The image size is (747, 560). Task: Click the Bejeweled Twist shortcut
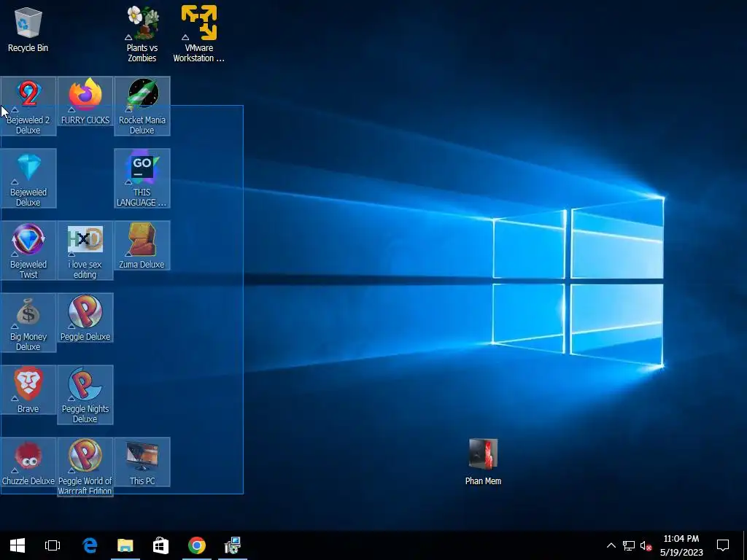pos(28,251)
